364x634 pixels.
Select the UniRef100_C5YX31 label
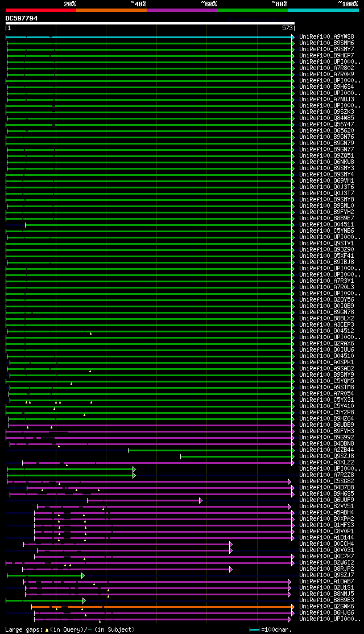326,400
